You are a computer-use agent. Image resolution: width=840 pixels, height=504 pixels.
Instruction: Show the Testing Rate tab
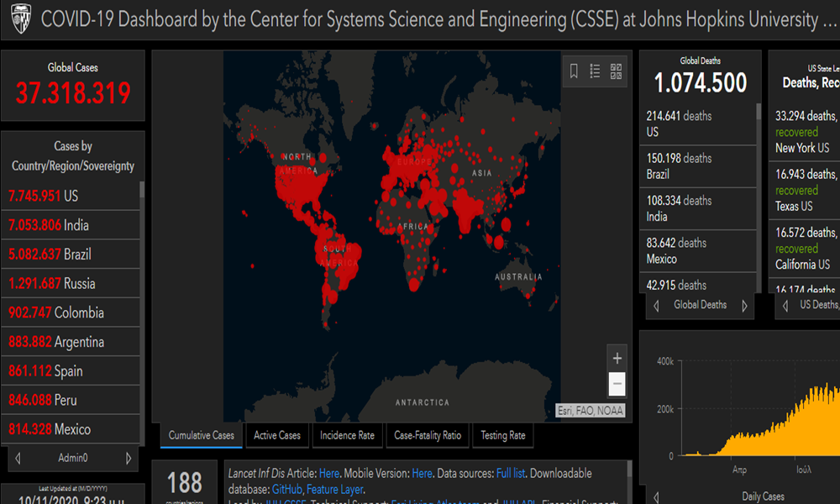503,435
